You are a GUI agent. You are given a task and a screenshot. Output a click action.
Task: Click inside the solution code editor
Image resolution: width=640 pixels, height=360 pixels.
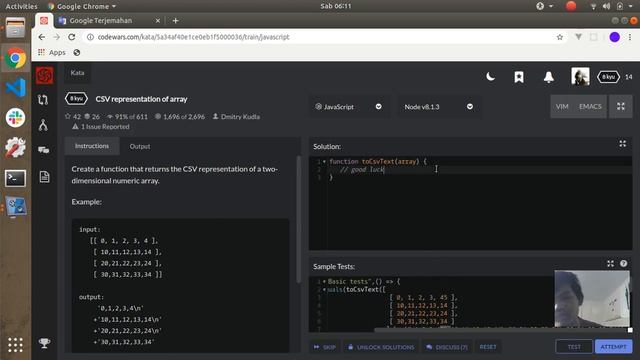click(x=470, y=203)
